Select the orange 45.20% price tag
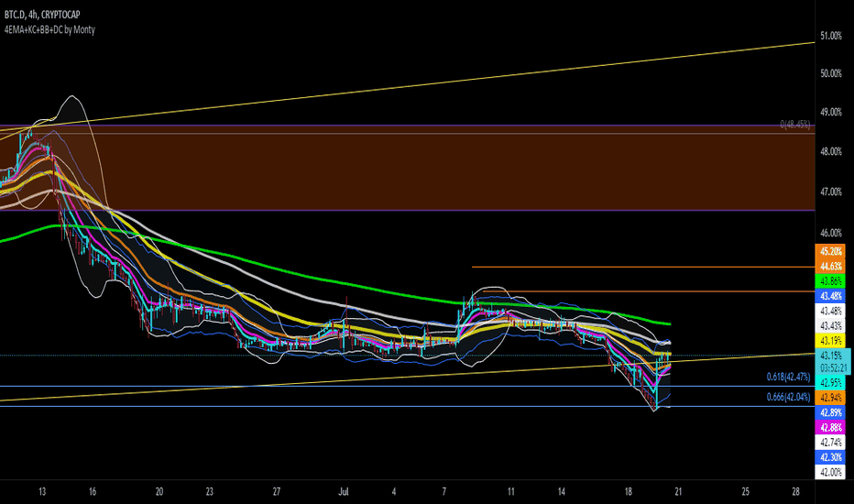Image resolution: width=854 pixels, height=504 pixels. click(830, 251)
